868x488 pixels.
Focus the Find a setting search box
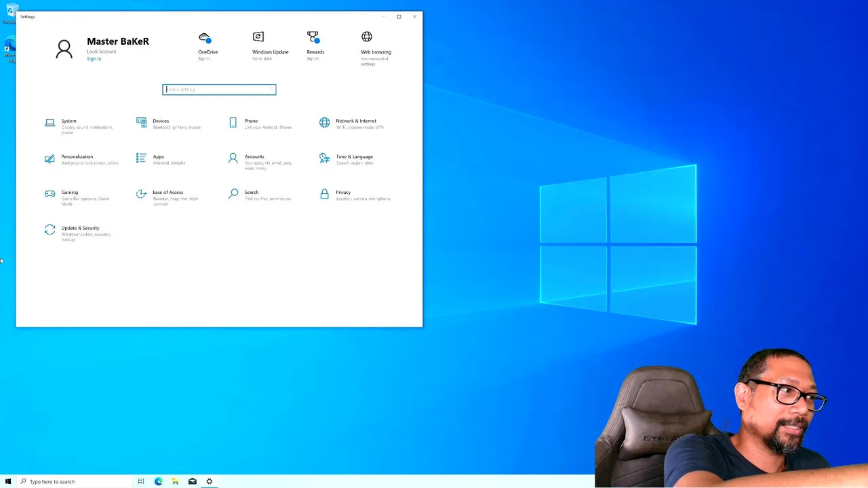point(219,89)
